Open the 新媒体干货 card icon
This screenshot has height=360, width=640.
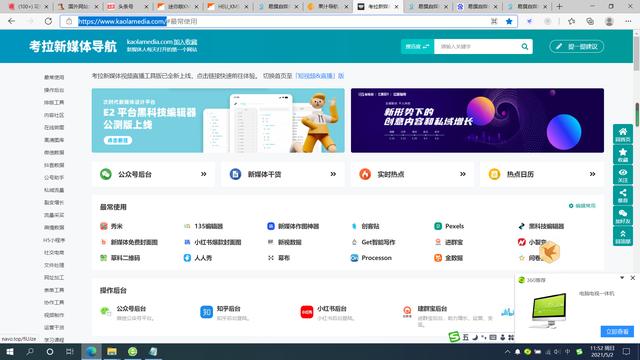pyautogui.click(x=235, y=174)
